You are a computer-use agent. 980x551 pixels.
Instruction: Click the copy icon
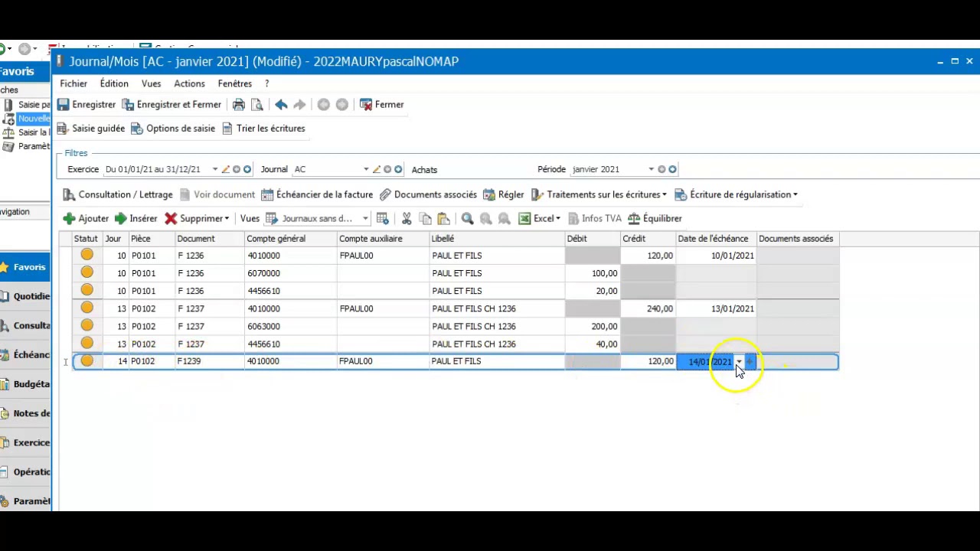click(425, 219)
